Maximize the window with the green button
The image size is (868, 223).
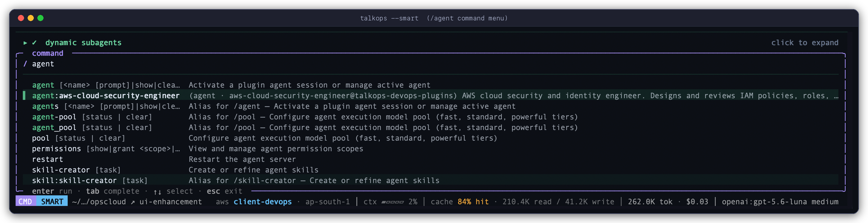40,18
